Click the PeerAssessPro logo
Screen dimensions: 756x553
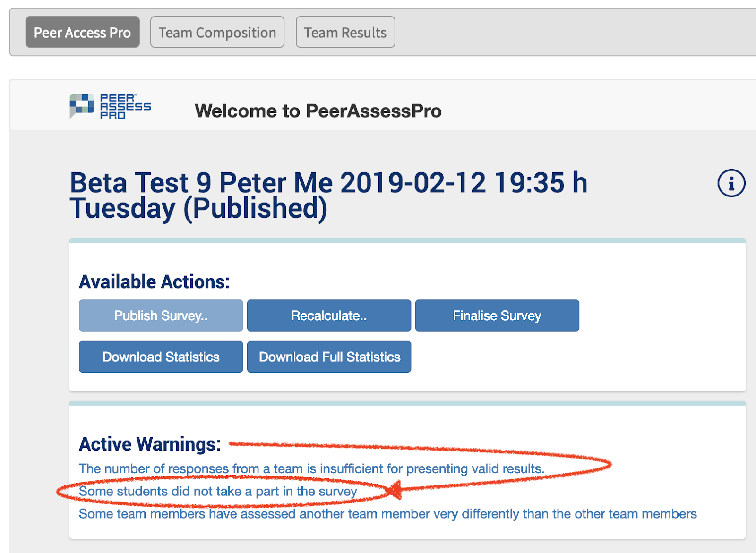pos(111,106)
